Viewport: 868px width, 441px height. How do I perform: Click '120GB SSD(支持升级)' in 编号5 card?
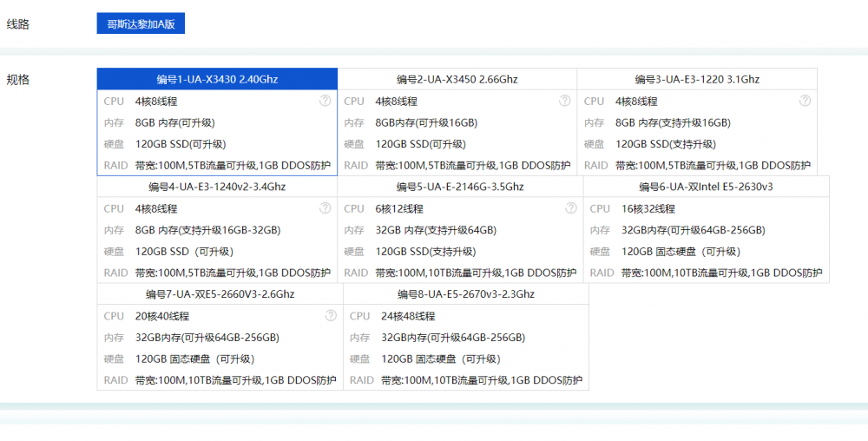coord(425,252)
